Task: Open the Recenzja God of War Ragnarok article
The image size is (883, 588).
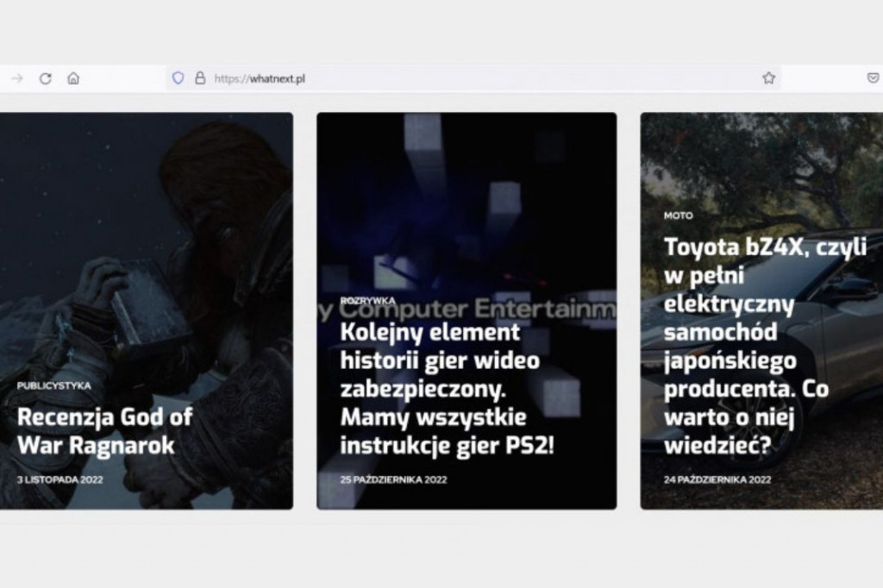Action: (x=103, y=430)
